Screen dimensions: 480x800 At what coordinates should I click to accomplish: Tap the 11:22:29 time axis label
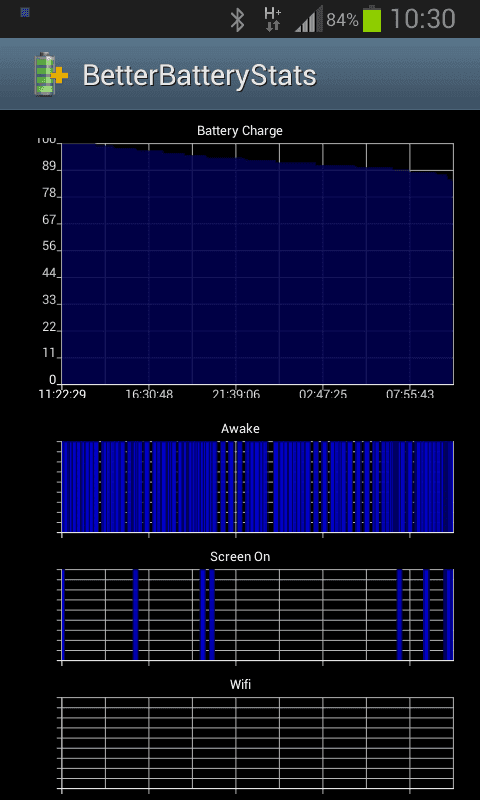[62, 394]
